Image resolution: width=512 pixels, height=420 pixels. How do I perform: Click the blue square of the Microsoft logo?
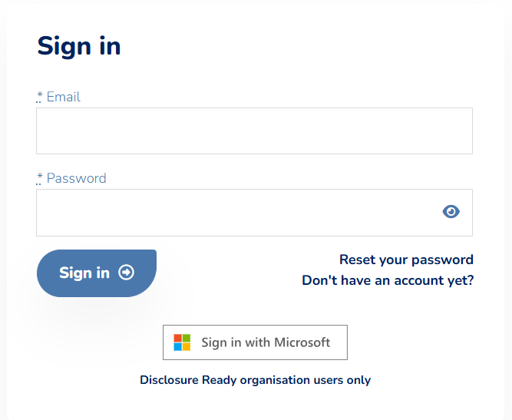click(177, 347)
